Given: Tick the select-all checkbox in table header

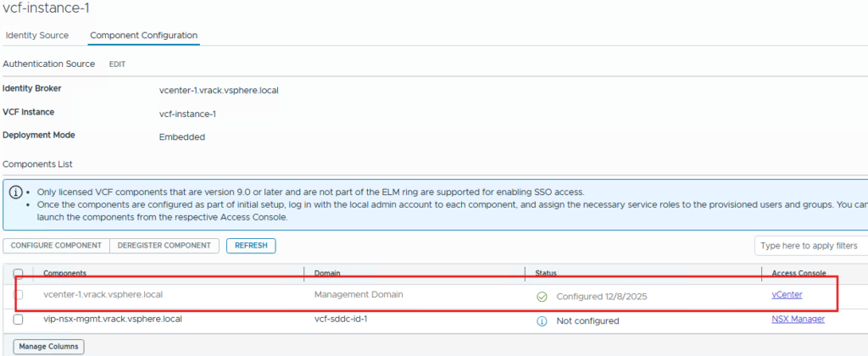Looking at the screenshot, I should pyautogui.click(x=19, y=273).
